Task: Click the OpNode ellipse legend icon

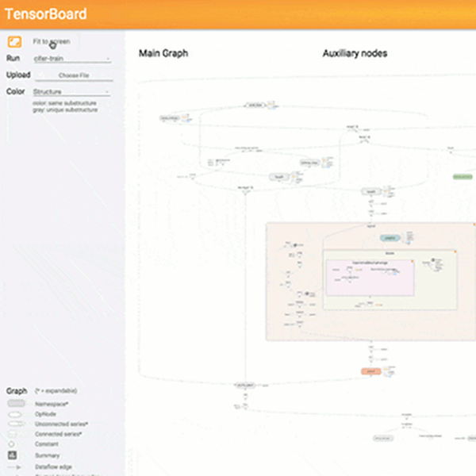Action: tap(14, 413)
